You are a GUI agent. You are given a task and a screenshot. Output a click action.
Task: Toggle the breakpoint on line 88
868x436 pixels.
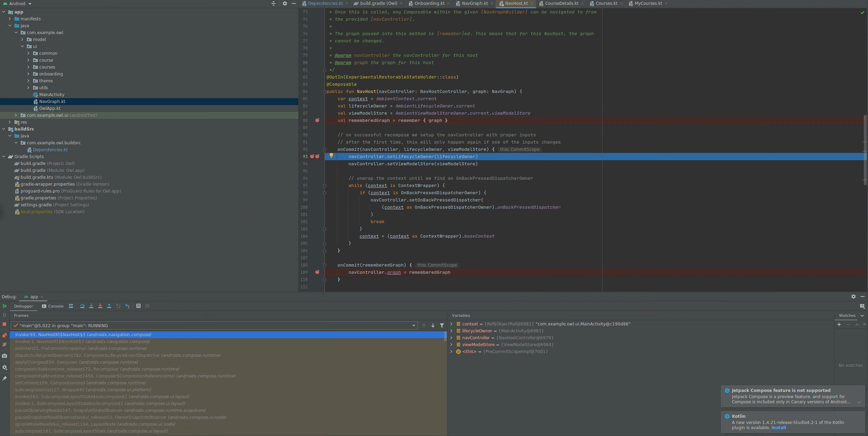coord(317,120)
